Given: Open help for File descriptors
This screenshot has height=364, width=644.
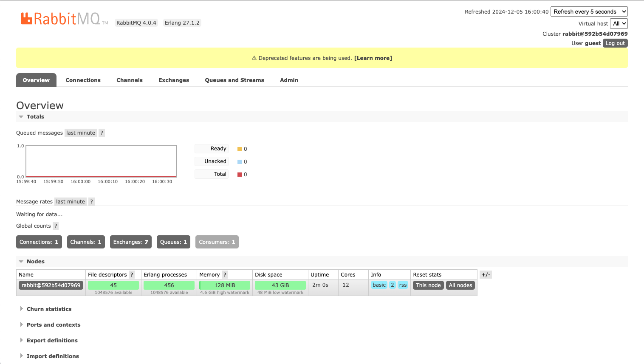Looking at the screenshot, I should coord(131,274).
